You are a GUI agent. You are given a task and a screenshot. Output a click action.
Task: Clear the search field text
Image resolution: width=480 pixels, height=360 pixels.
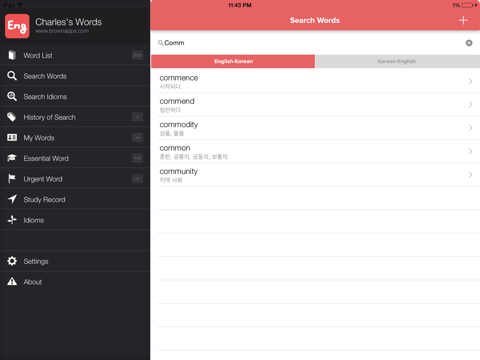(x=469, y=43)
